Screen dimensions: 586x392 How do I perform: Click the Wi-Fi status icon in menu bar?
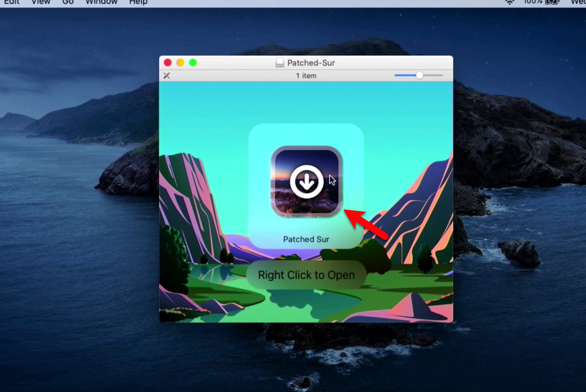[510, 2]
